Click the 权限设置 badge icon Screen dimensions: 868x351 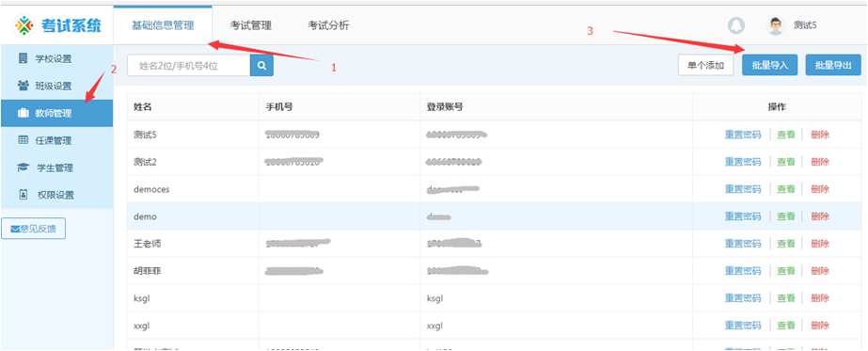23,195
